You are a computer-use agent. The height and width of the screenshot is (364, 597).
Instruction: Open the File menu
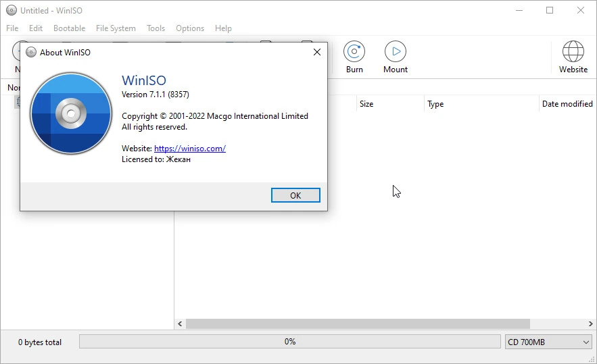12,28
